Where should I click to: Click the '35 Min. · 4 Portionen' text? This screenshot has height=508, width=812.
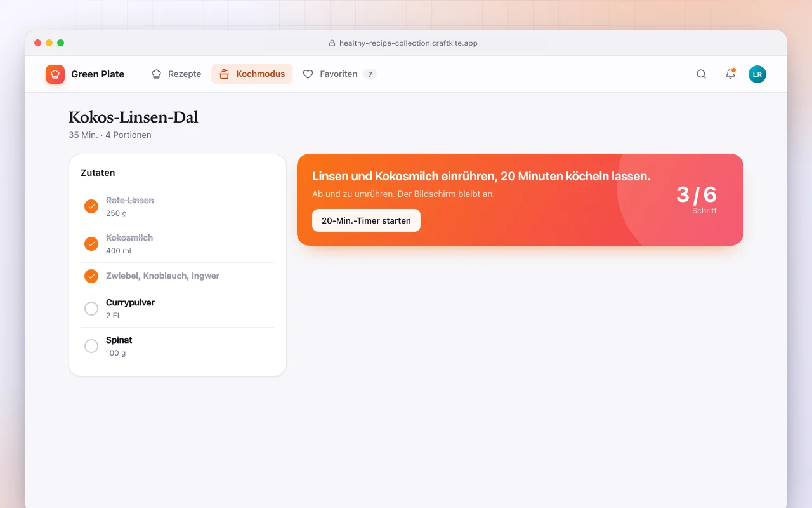pos(110,135)
